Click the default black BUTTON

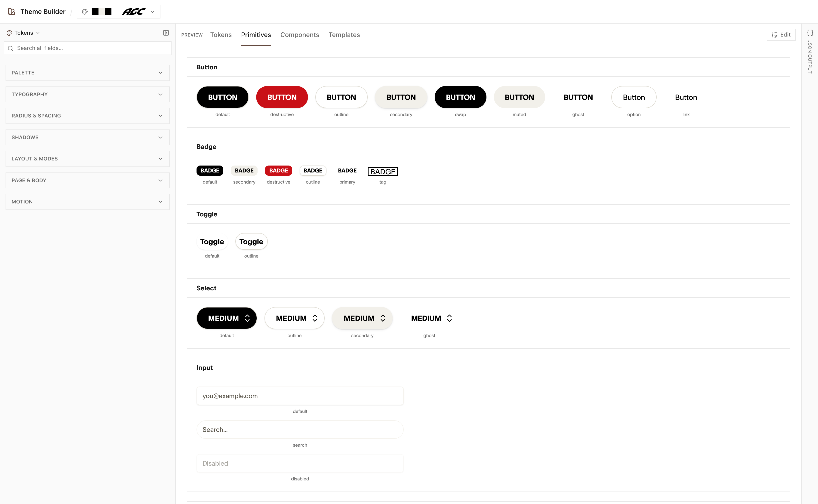point(223,97)
